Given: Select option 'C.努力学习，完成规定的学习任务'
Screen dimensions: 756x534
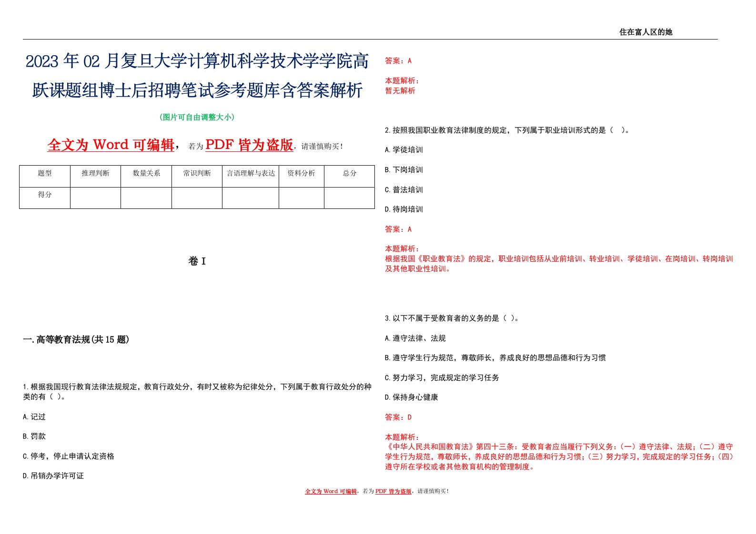Looking at the screenshot, I should (x=442, y=377).
